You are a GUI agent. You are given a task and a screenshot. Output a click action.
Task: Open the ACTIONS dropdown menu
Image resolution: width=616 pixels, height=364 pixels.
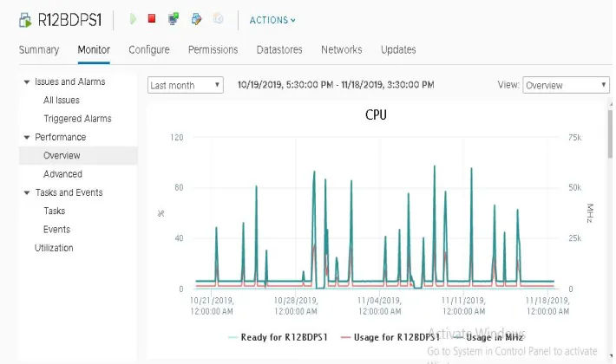point(272,20)
